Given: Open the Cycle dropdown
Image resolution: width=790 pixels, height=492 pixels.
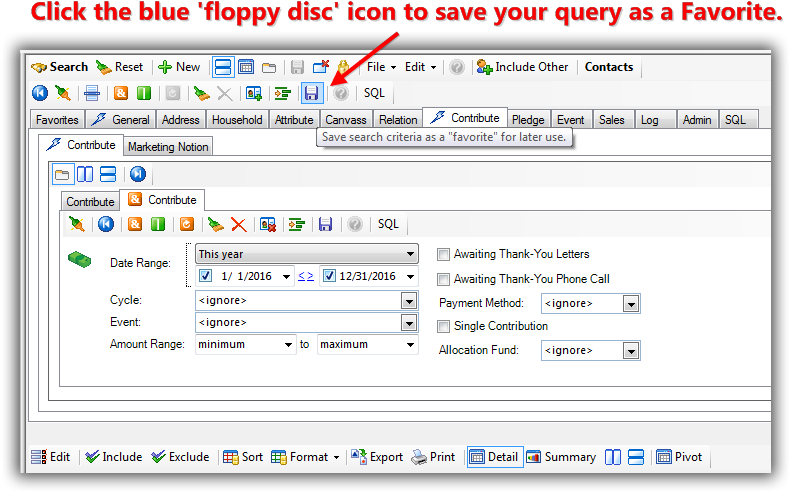Looking at the screenshot, I should point(409,301).
